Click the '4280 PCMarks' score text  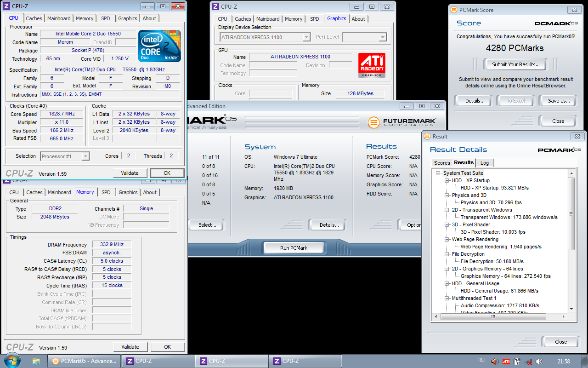pos(514,48)
